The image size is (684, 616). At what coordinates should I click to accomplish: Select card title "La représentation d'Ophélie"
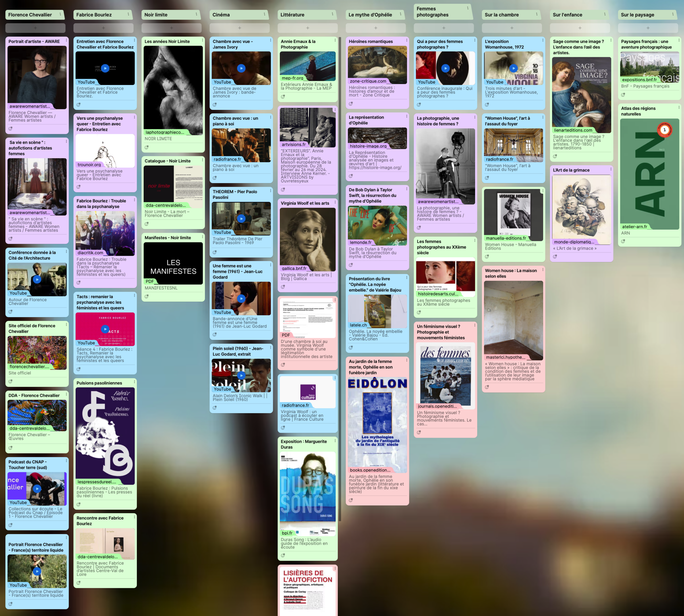click(x=366, y=120)
